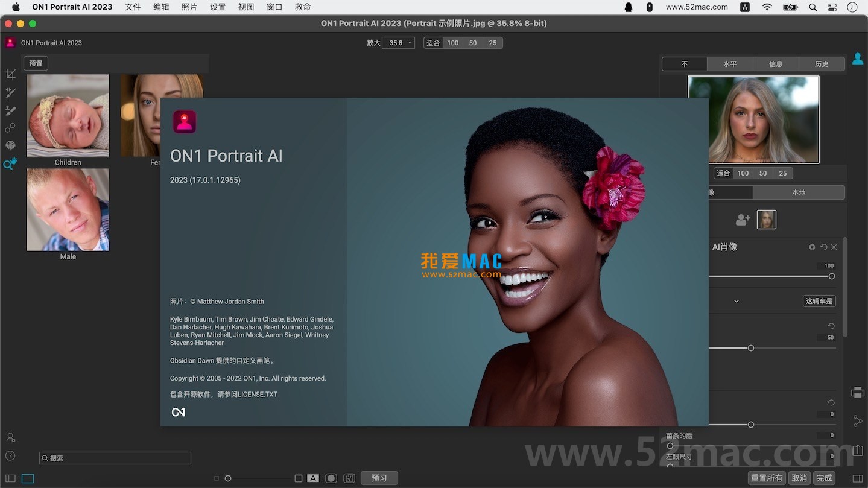The height and width of the screenshot is (488, 868).
Task: Select the portrait painting brush tool
Action: [10, 110]
